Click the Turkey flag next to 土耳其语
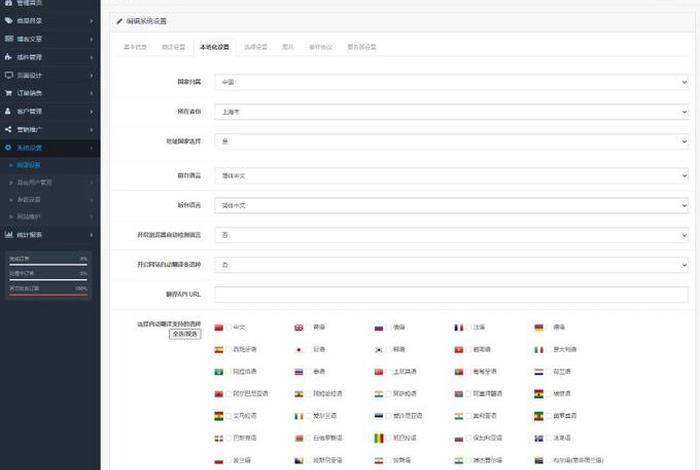The width and height of the screenshot is (700, 470). (379, 372)
